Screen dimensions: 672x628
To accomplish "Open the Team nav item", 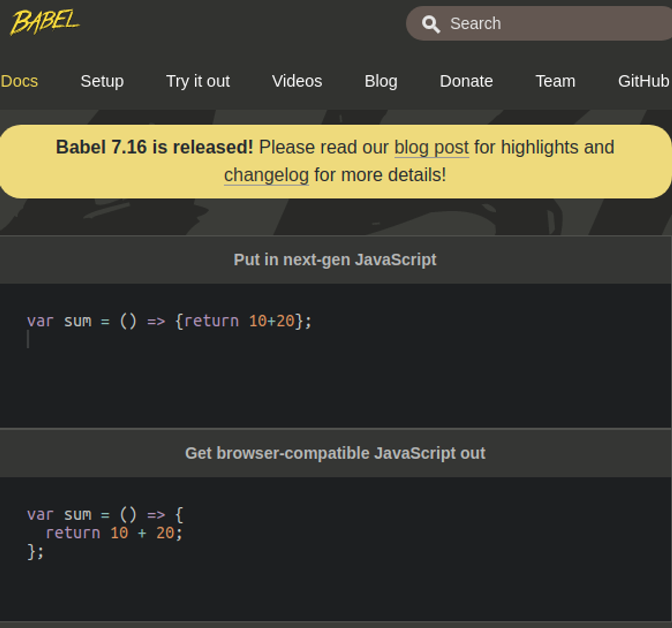I will 555,81.
